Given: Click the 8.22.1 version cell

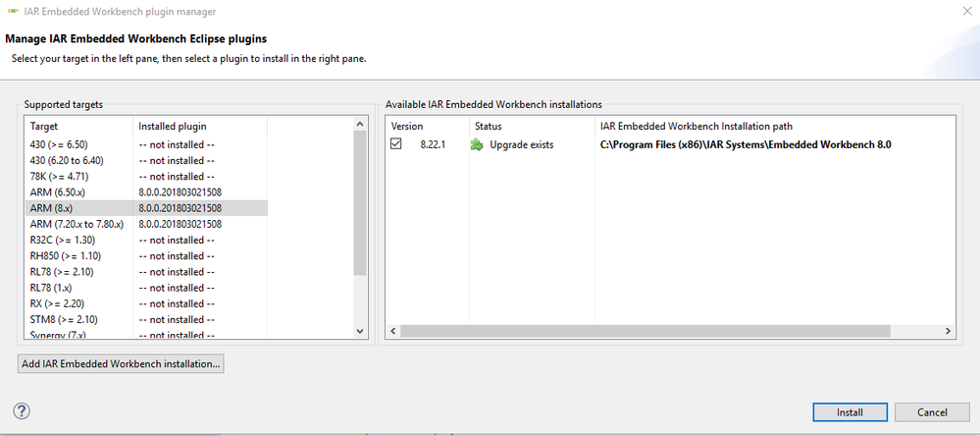Looking at the screenshot, I should [434, 144].
